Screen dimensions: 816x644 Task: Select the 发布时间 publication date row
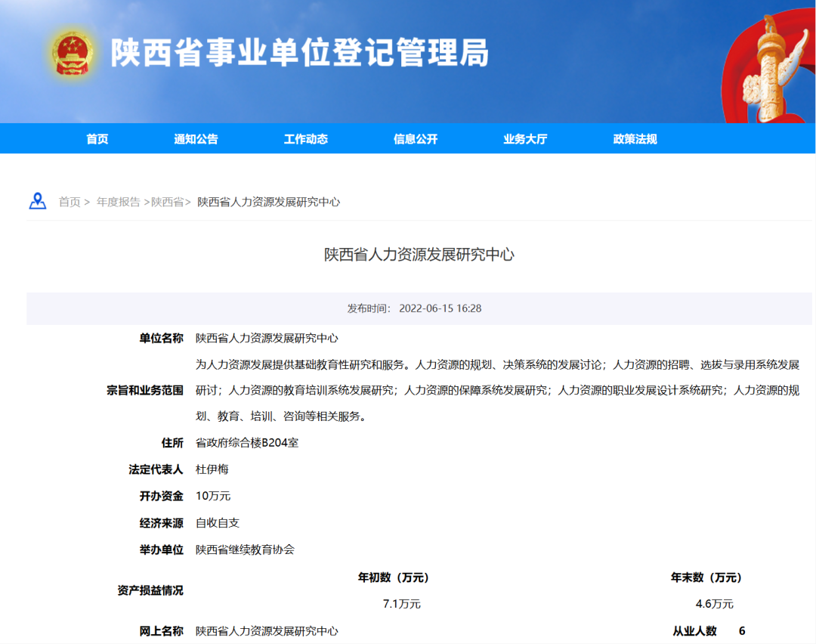(408, 308)
